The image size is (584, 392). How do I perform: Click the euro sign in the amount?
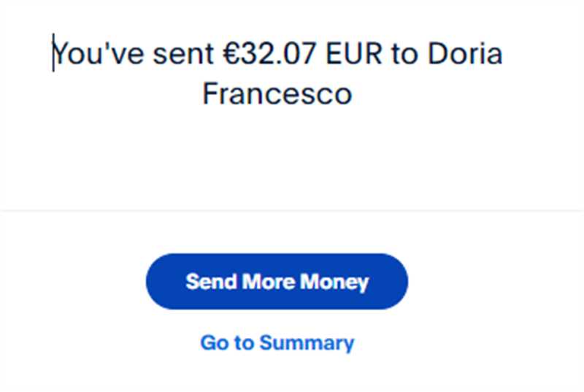click(232, 55)
